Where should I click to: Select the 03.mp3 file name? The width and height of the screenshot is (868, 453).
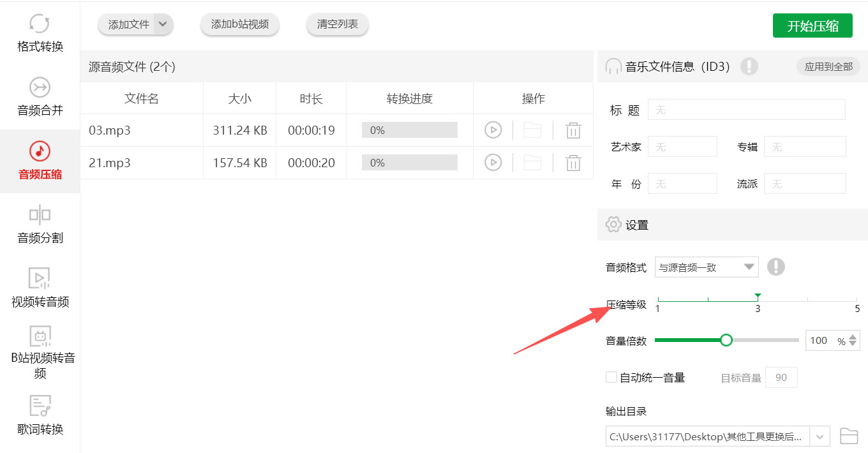(x=110, y=131)
